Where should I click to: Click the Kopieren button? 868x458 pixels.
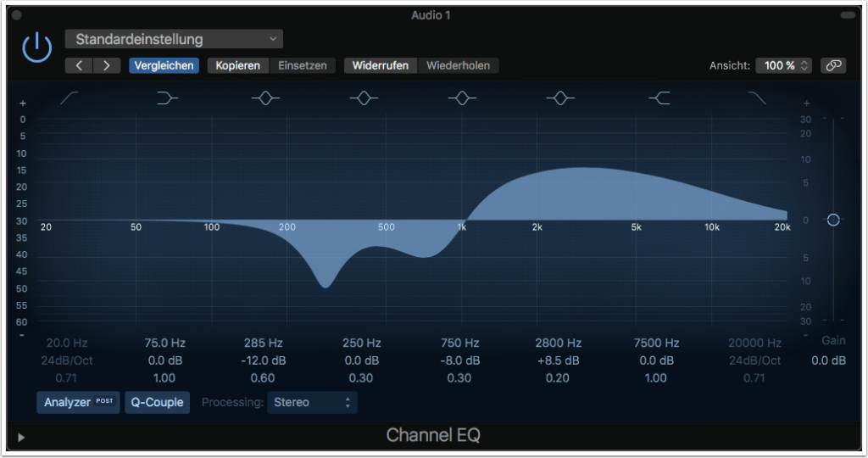[x=238, y=65]
